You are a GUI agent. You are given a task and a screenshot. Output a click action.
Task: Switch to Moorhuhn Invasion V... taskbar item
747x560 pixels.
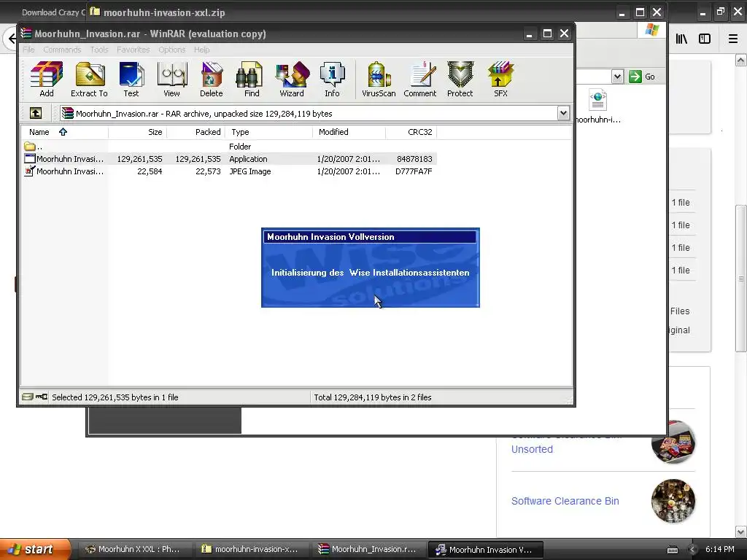point(486,549)
